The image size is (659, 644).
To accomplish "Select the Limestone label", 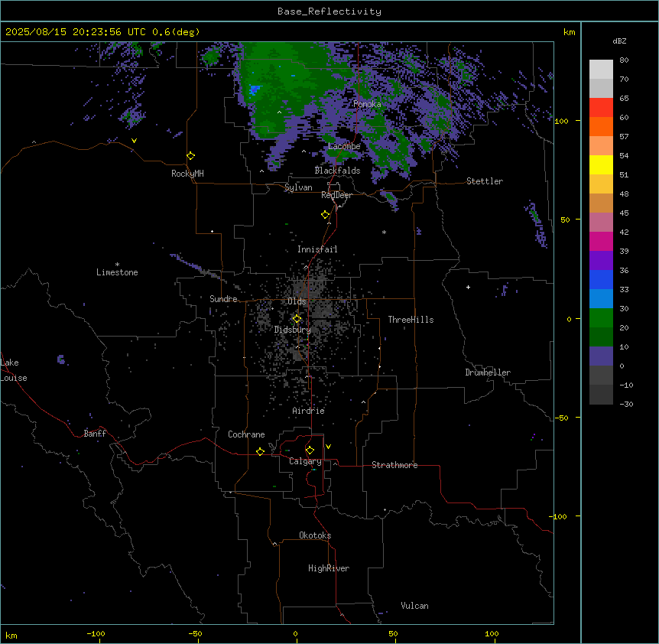I will pyautogui.click(x=117, y=272).
